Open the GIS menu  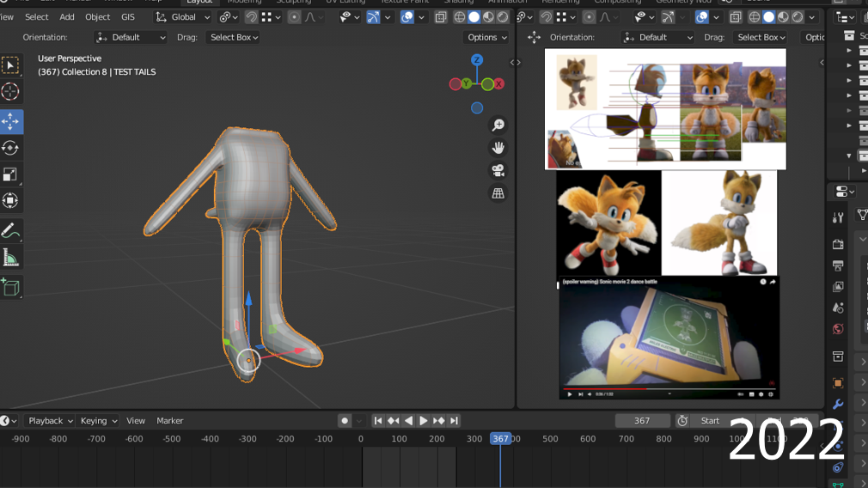[x=128, y=17]
